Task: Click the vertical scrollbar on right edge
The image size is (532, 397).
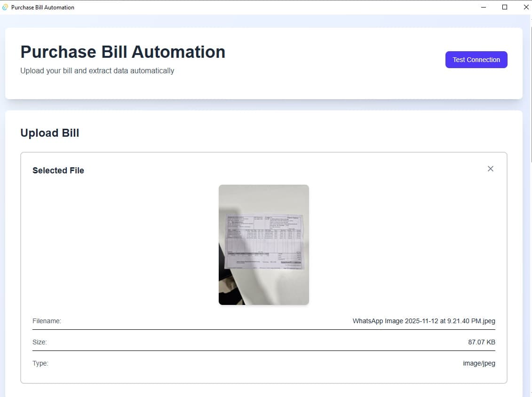Action: pos(531,94)
